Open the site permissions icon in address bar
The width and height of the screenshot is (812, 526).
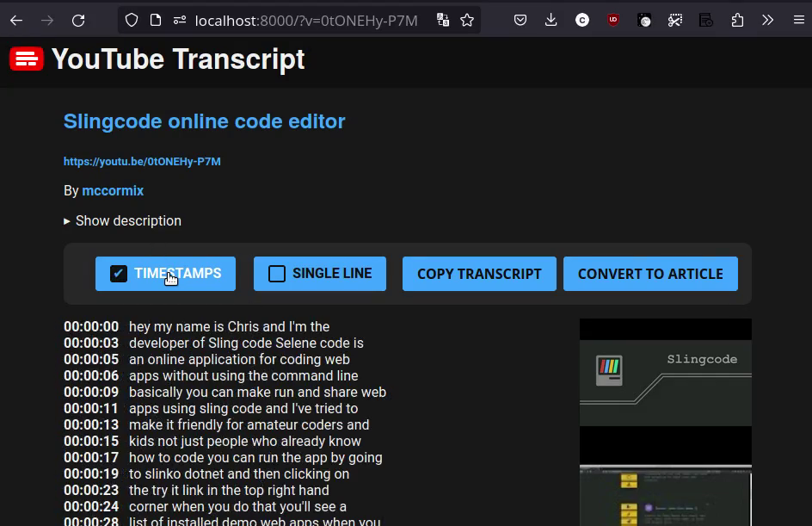(179, 20)
